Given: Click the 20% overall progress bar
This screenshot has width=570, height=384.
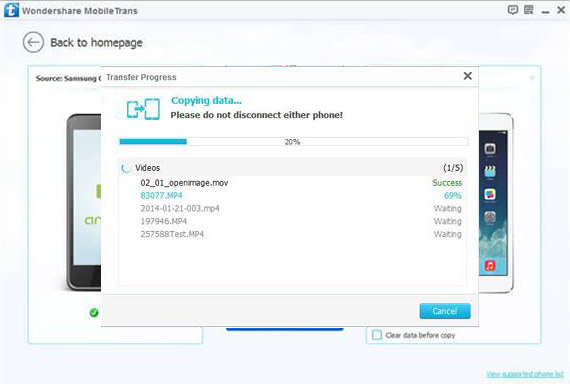Looking at the screenshot, I should [293, 141].
